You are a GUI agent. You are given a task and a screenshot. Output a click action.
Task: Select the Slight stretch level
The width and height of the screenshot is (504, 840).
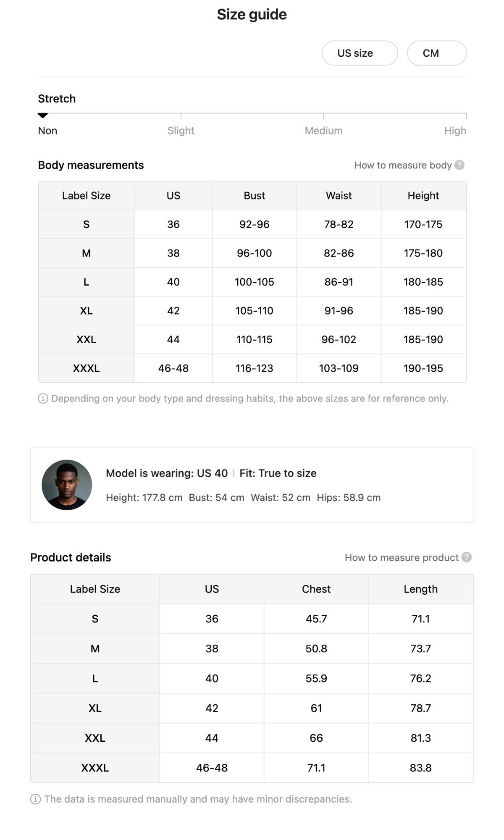[x=181, y=131]
